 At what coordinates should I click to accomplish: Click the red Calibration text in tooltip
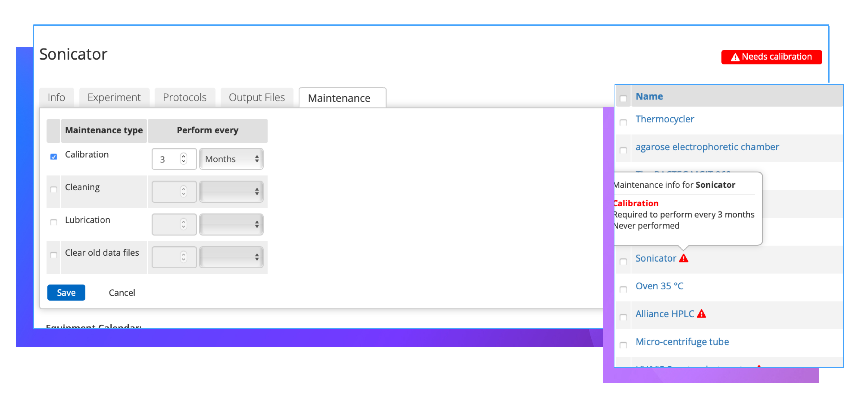click(x=636, y=203)
